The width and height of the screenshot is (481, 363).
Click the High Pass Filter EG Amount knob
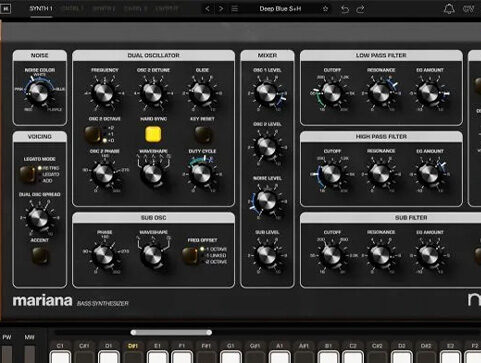tap(429, 174)
